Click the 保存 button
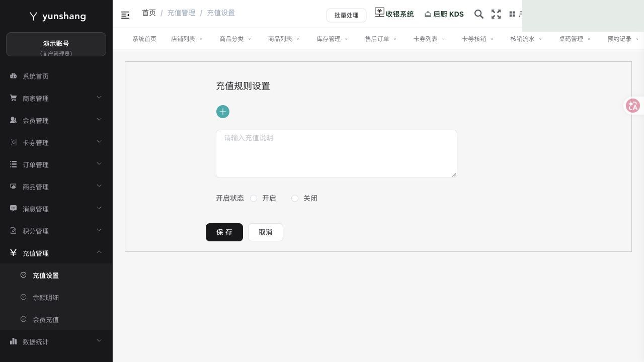The image size is (644, 362). point(224,232)
